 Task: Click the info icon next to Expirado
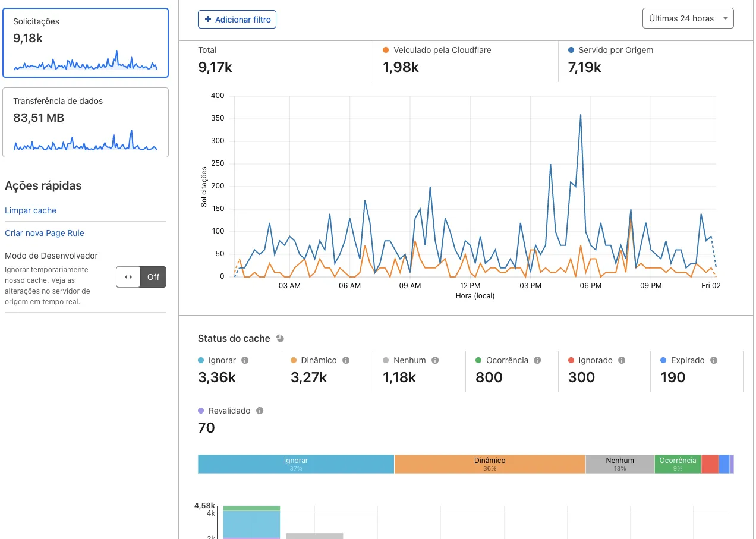714,360
